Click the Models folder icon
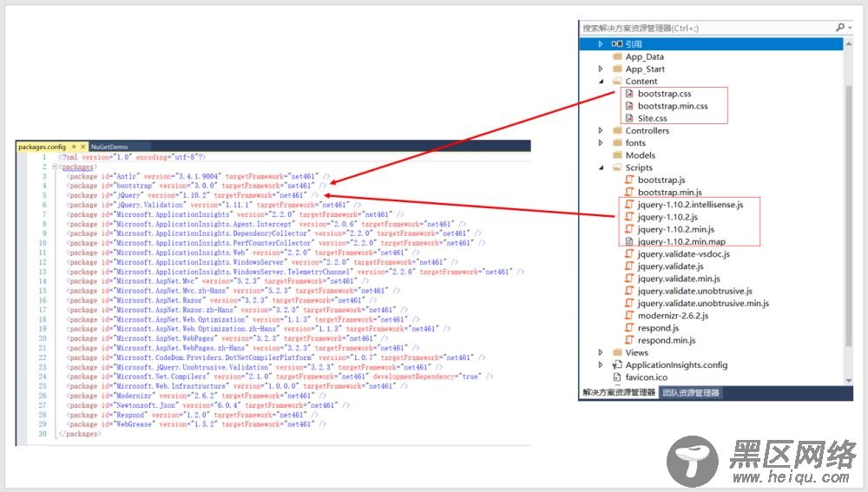This screenshot has width=868, height=492. (617, 155)
